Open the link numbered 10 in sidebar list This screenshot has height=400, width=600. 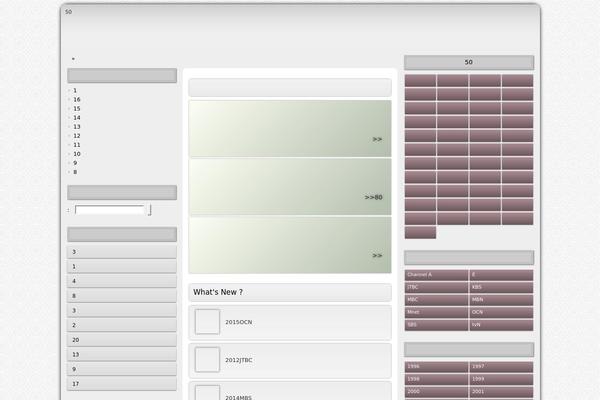pos(77,154)
